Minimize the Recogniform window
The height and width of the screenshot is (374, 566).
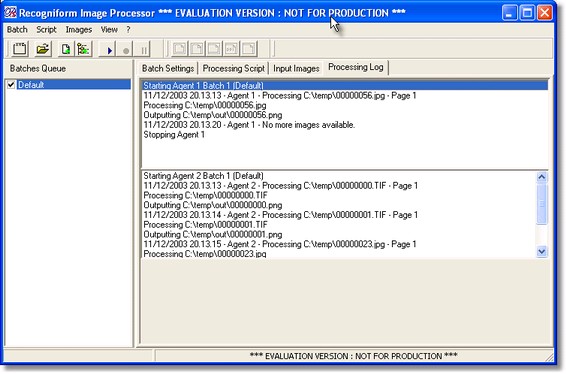pyautogui.click(x=509, y=13)
